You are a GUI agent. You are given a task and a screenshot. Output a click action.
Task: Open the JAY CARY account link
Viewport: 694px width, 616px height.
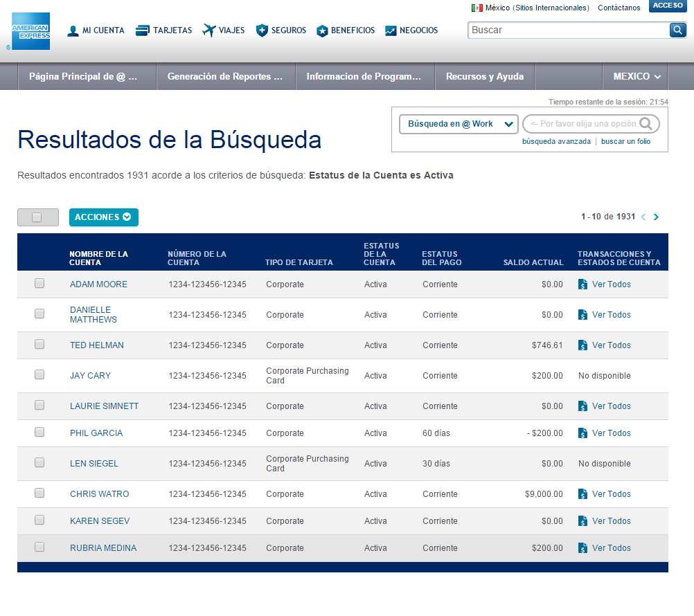(x=90, y=375)
